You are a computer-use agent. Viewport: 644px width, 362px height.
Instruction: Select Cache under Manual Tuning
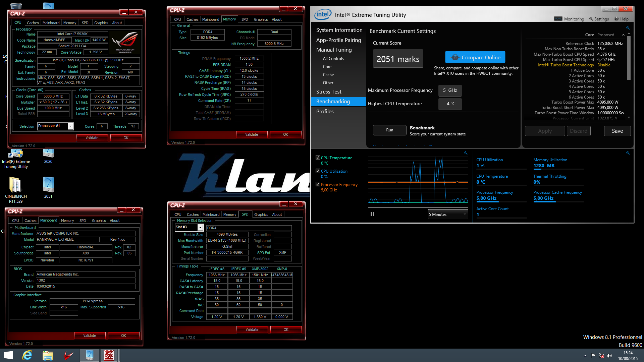click(328, 75)
